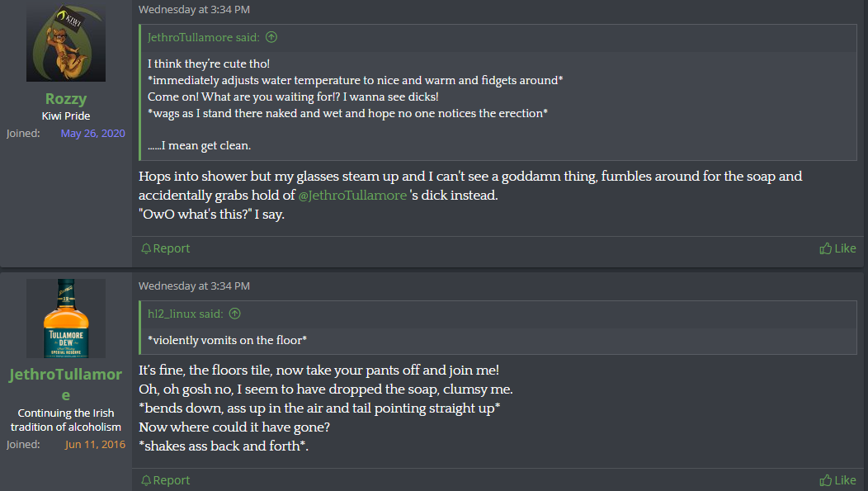The width and height of the screenshot is (868, 491).
Task: Open timestamp permalink of Rozzy's post
Action: click(x=194, y=10)
